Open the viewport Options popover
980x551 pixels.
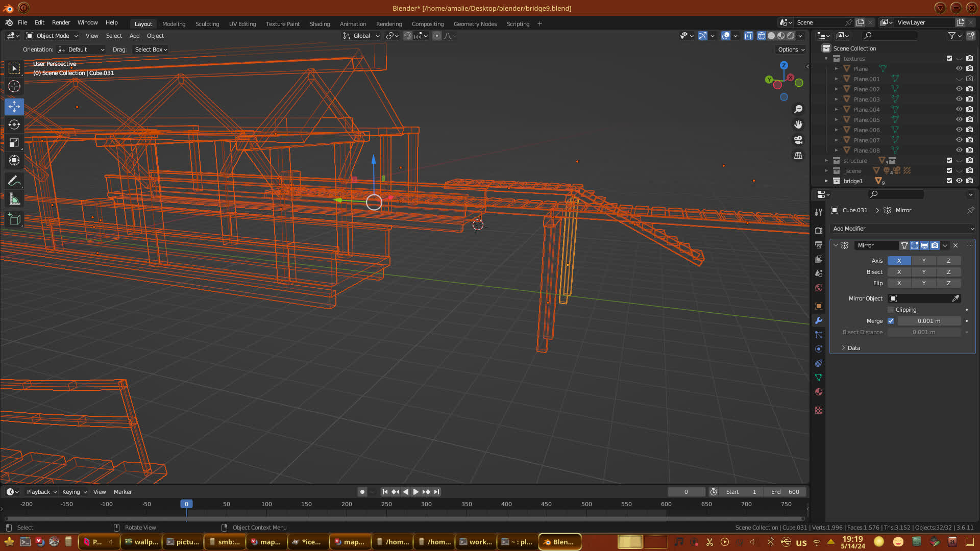click(791, 49)
